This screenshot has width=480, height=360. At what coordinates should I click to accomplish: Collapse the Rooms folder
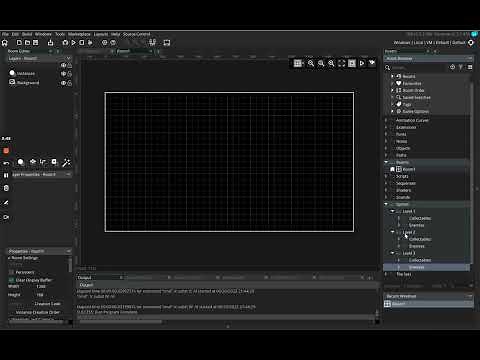coord(386,162)
